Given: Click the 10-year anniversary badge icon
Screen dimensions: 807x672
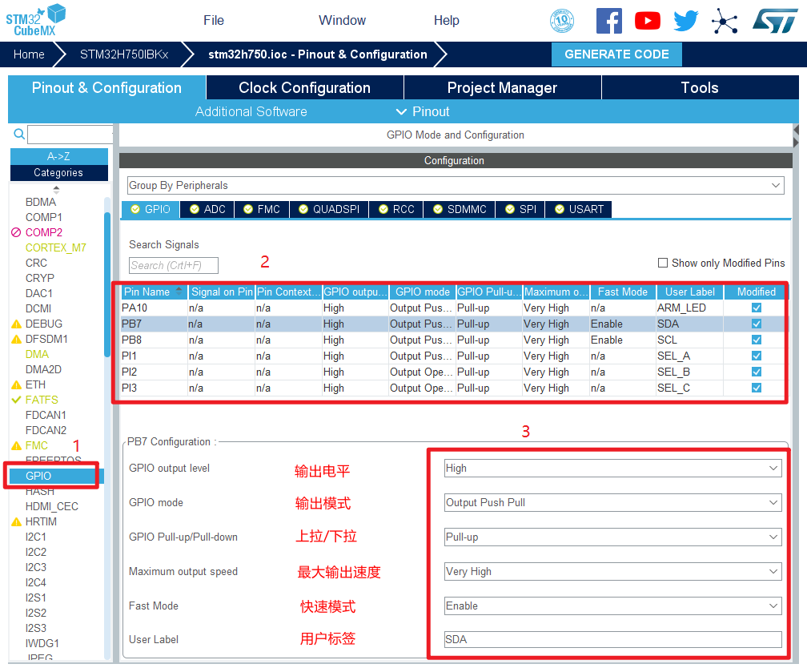Looking at the screenshot, I should tap(562, 21).
